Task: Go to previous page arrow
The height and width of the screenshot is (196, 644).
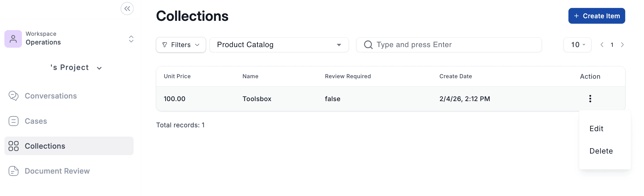Action: (x=602, y=45)
